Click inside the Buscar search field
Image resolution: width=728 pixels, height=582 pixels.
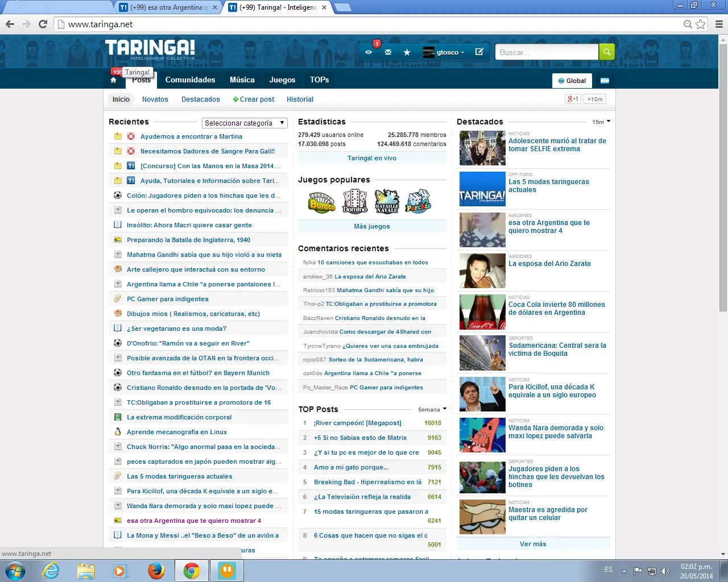[547, 52]
